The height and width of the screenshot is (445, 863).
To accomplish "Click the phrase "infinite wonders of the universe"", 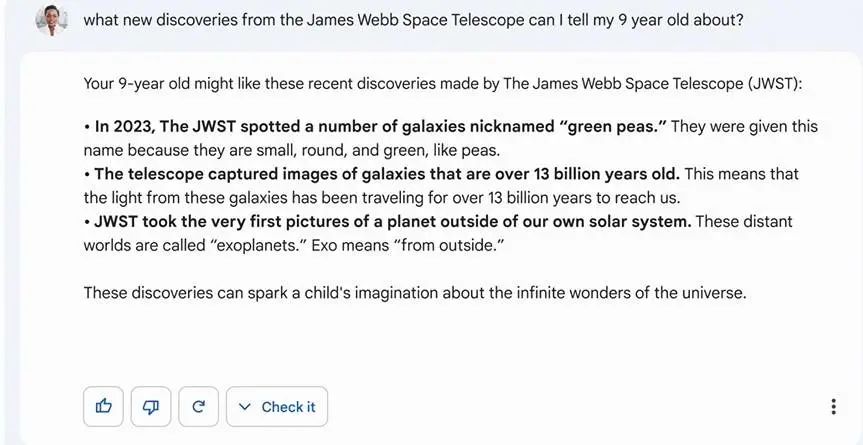I will pyautogui.click(x=628, y=293).
